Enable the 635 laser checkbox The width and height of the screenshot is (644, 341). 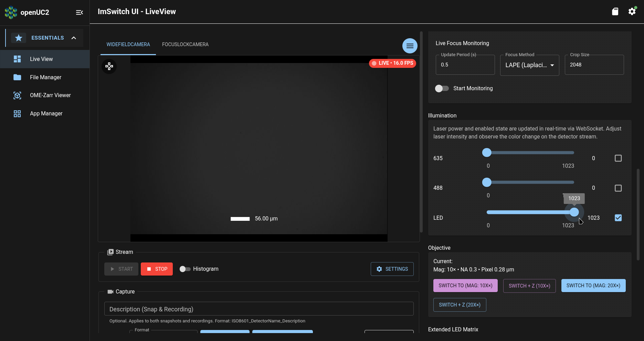point(618,158)
